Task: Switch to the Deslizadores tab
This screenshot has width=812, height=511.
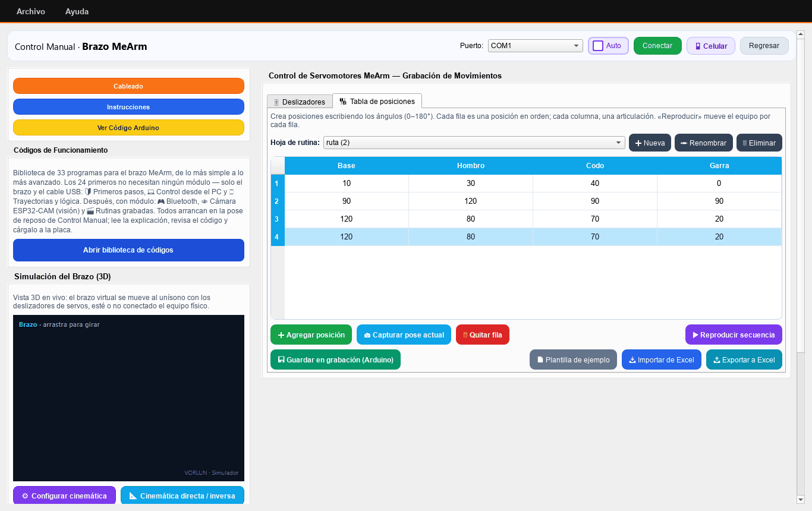Action: [x=300, y=102]
